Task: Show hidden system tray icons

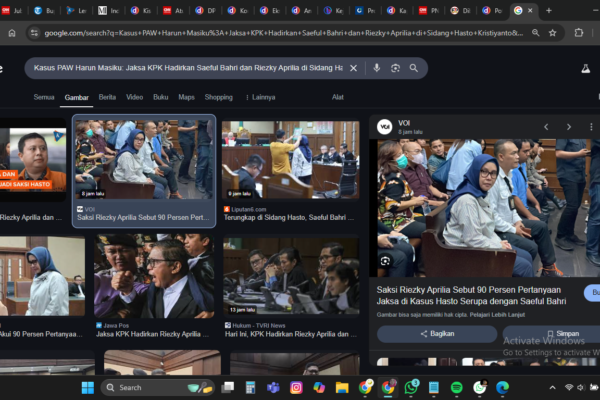Action: click(552, 387)
